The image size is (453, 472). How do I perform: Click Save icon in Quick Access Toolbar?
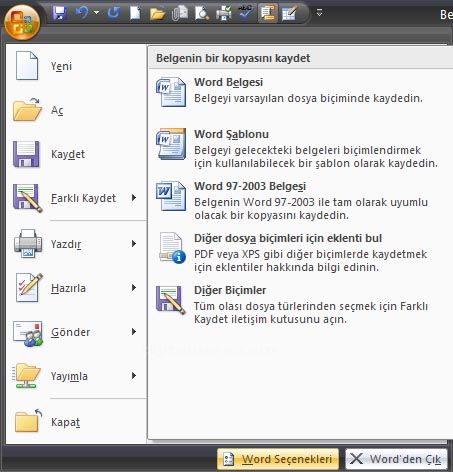(60, 14)
